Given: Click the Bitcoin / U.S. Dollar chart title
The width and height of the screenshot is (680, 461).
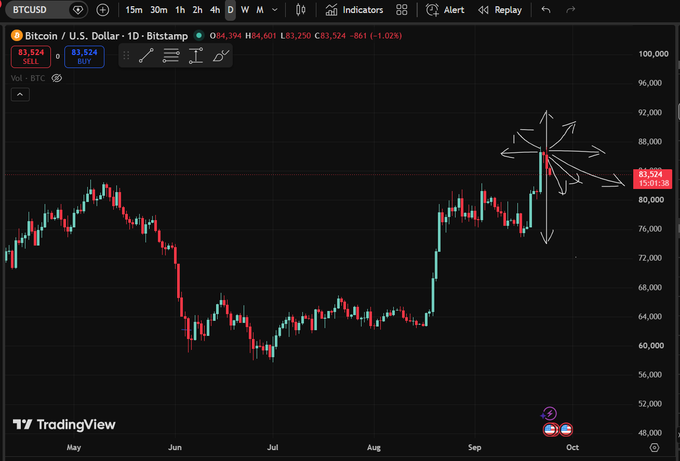Looking at the screenshot, I should 106,36.
